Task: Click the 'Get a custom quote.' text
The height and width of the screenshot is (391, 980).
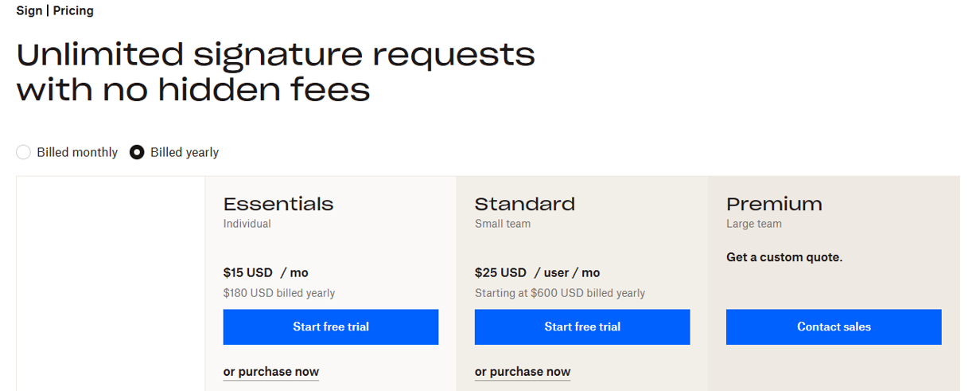Action: [784, 257]
